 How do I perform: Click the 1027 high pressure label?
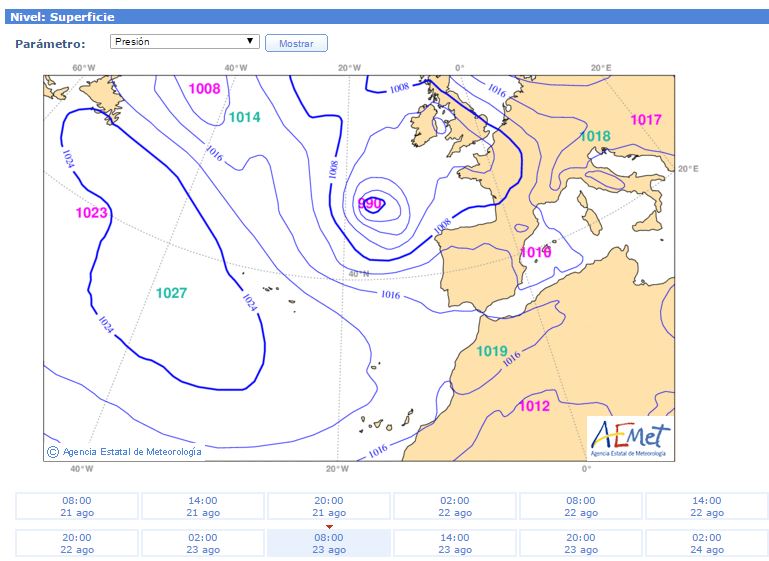(x=171, y=293)
